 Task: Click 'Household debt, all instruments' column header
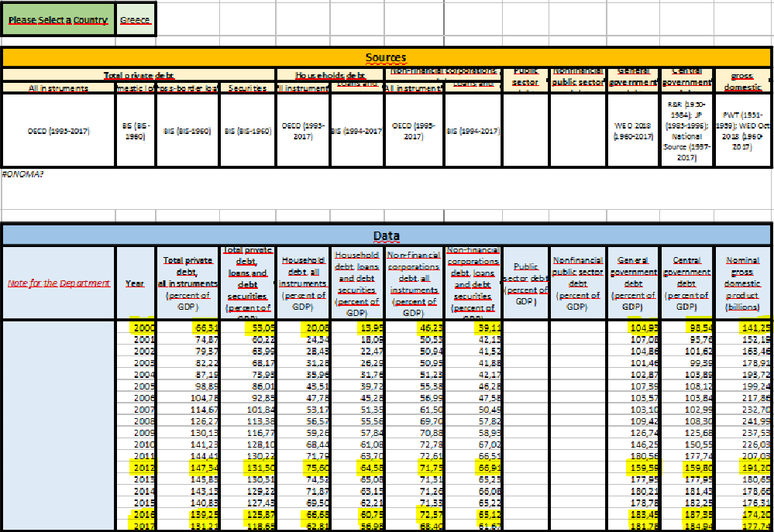[x=303, y=283]
